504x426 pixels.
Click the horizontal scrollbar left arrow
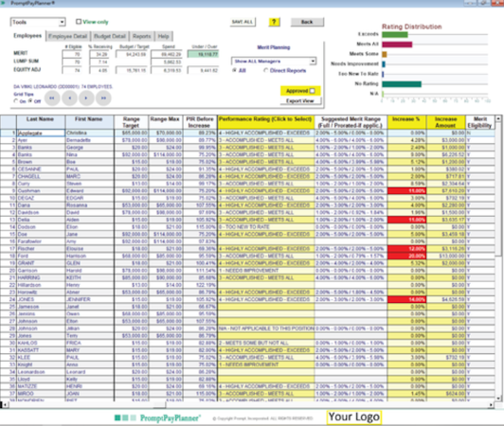[x=4, y=405]
